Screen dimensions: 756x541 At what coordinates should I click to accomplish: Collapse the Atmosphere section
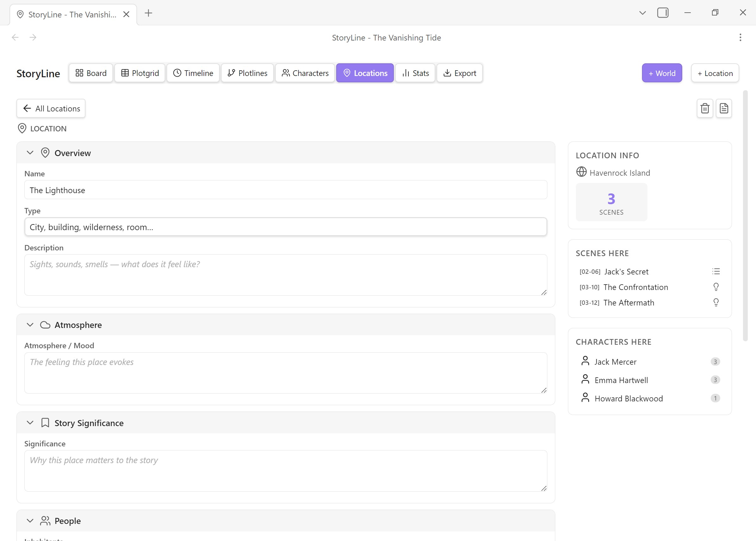[30, 325]
